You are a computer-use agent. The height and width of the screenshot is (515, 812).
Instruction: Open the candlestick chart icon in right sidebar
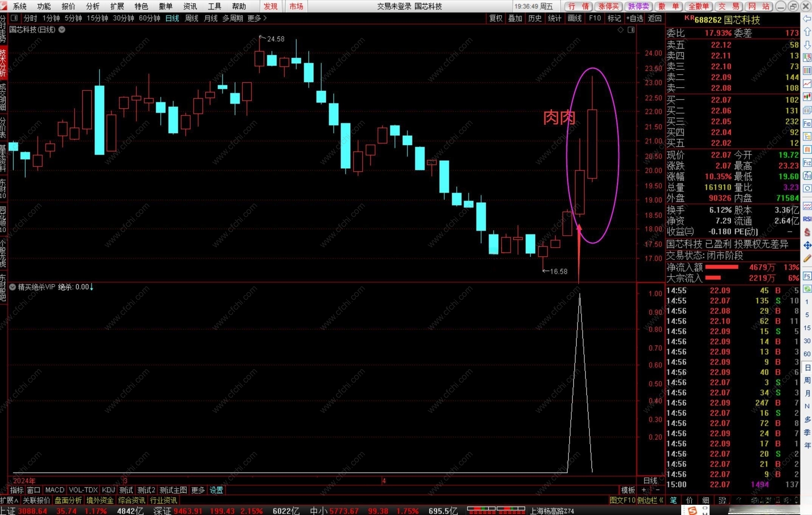[807, 97]
